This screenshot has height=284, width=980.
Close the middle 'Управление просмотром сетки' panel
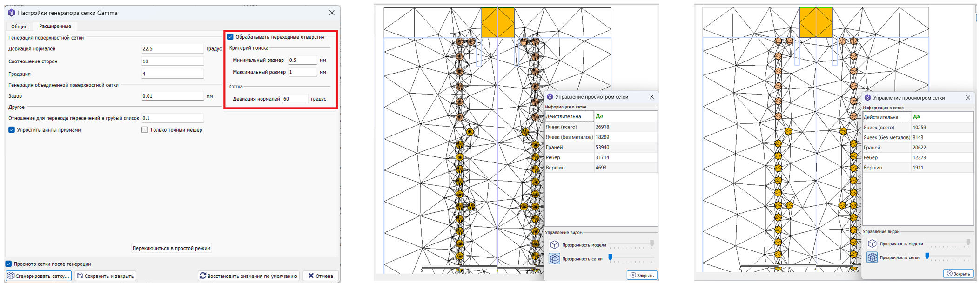651,97
